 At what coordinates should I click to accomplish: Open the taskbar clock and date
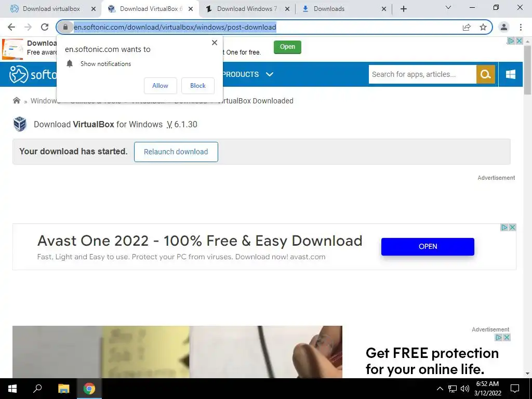[487, 389]
